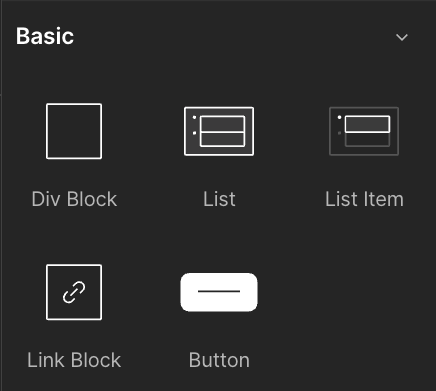Viewport: 436px width, 391px height.
Task: Click the Basic section heading
Action: tap(45, 36)
